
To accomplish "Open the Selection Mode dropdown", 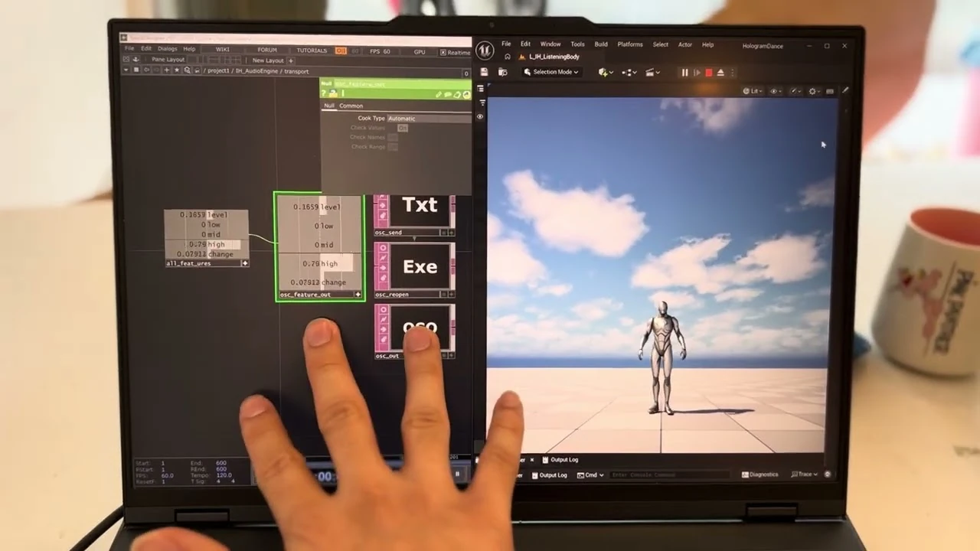I will pos(551,72).
